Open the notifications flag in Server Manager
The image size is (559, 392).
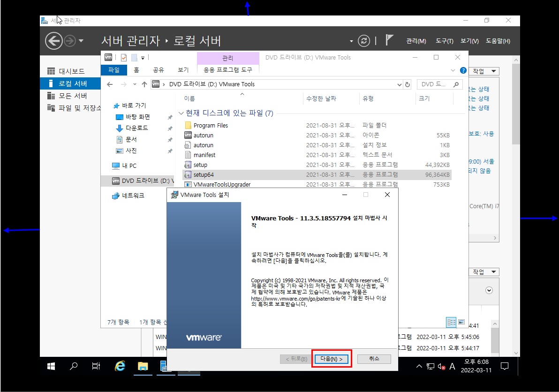pyautogui.click(x=389, y=40)
